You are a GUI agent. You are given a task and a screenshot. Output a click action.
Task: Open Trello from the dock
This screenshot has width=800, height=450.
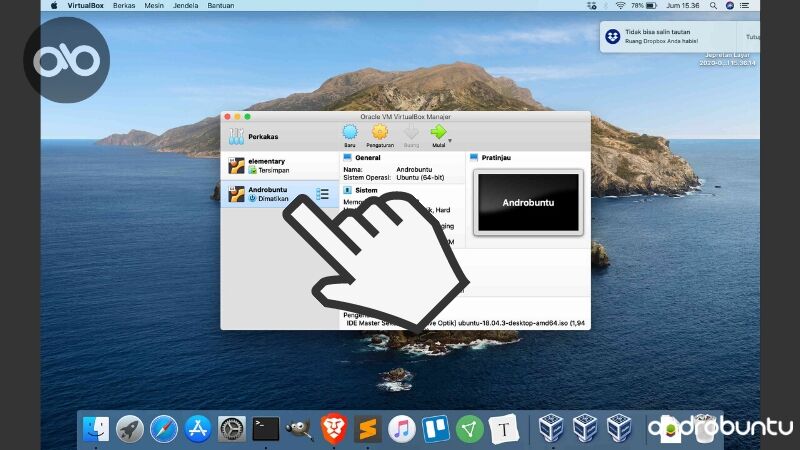click(435, 429)
